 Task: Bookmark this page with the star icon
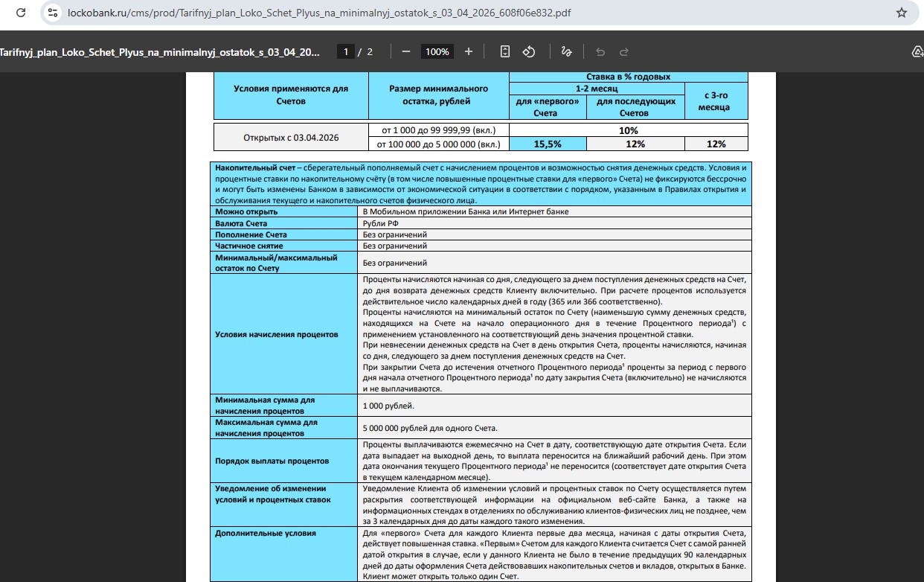(x=901, y=13)
